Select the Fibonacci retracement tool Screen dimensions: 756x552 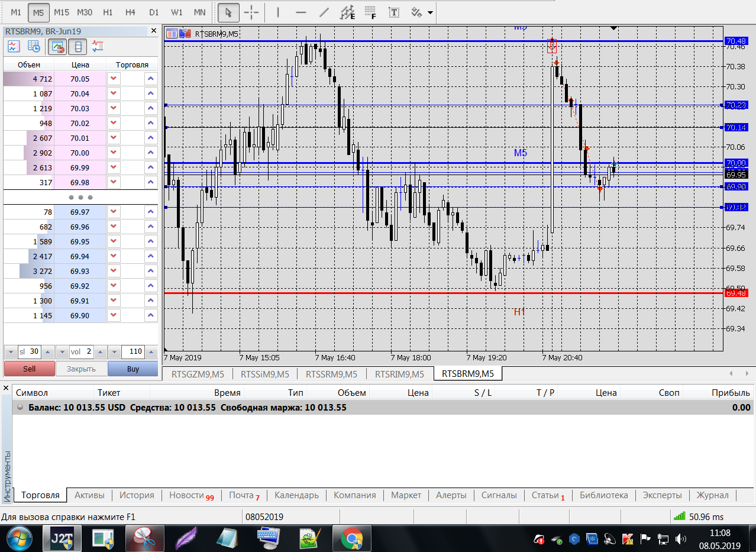371,12
